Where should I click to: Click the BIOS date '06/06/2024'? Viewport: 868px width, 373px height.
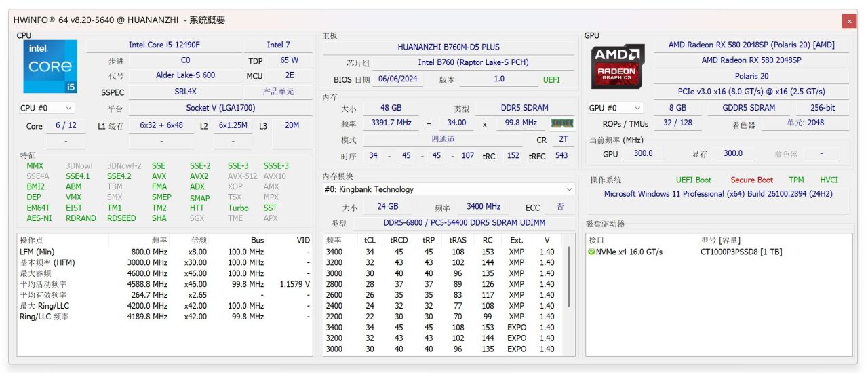tap(398, 79)
